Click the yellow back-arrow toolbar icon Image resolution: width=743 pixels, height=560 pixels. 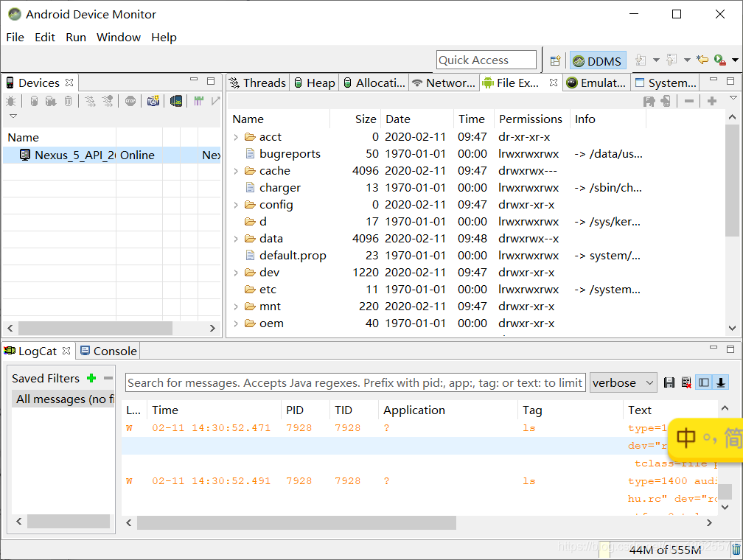click(702, 60)
